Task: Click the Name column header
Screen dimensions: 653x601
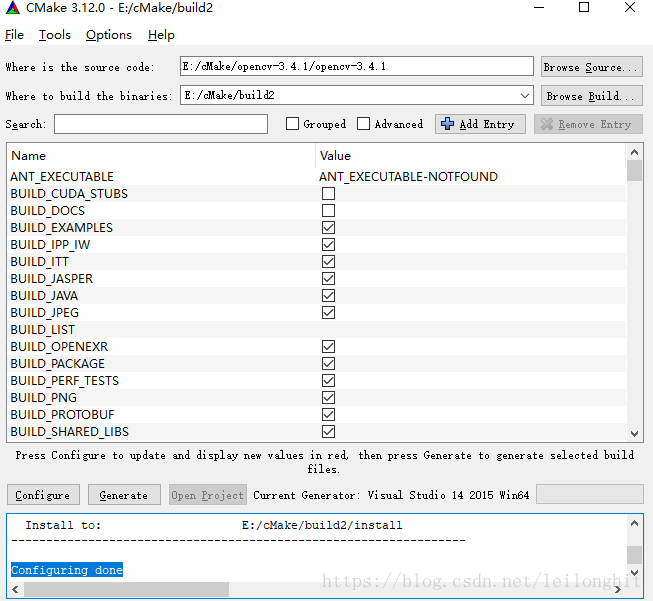Action: pos(161,156)
